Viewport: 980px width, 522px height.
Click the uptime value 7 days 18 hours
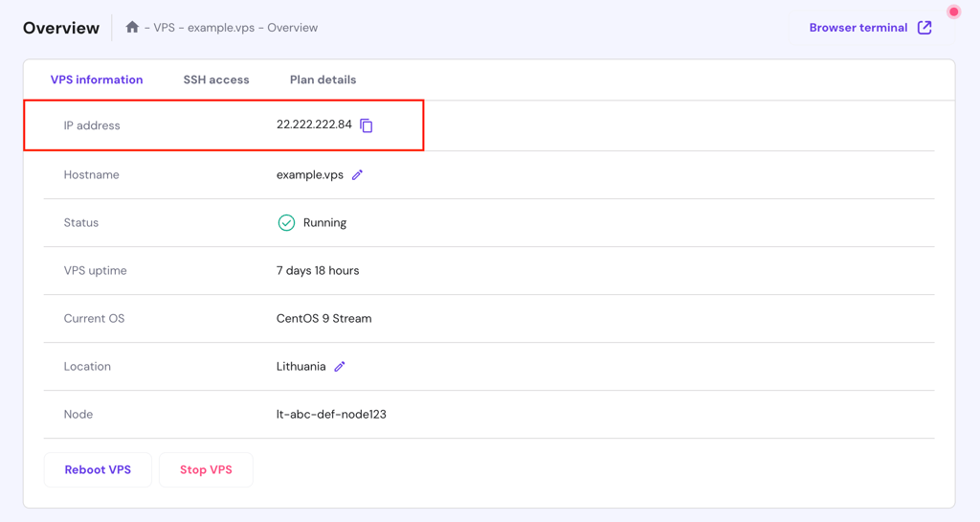tap(318, 271)
